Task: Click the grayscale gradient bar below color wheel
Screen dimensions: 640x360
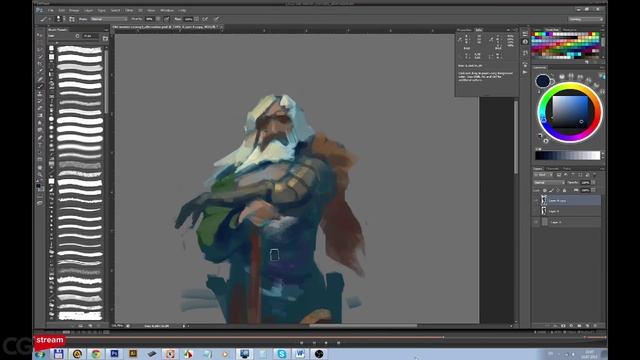Action: [568, 156]
